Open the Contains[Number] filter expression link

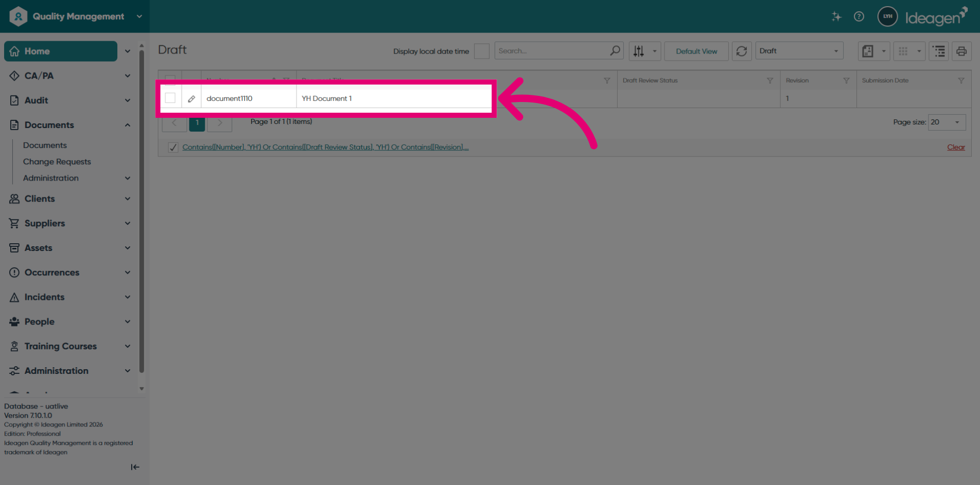326,147
